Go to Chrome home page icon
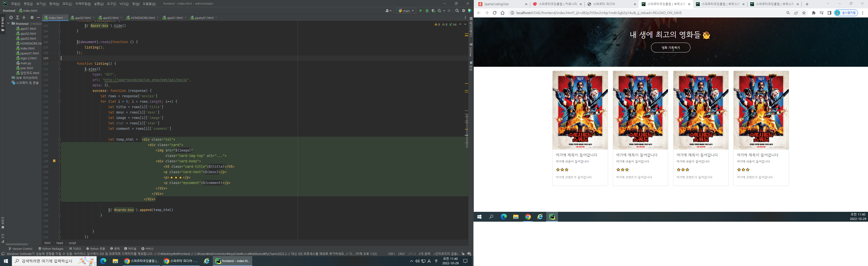This screenshot has width=868, height=266. 502,13
